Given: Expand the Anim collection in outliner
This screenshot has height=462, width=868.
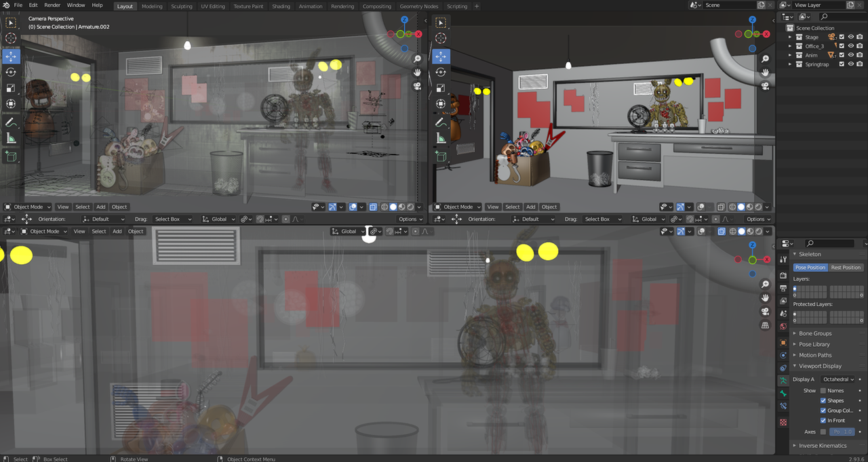Looking at the screenshot, I should (x=790, y=55).
